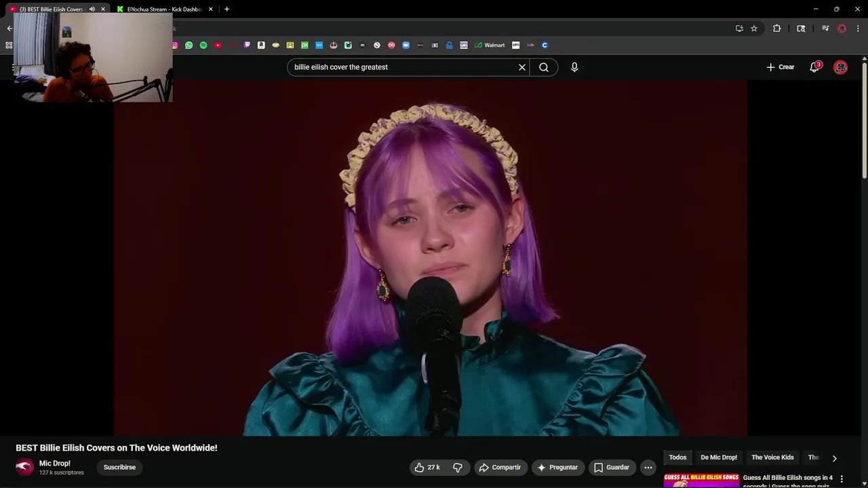Open more actions ellipsis under video

point(648,467)
